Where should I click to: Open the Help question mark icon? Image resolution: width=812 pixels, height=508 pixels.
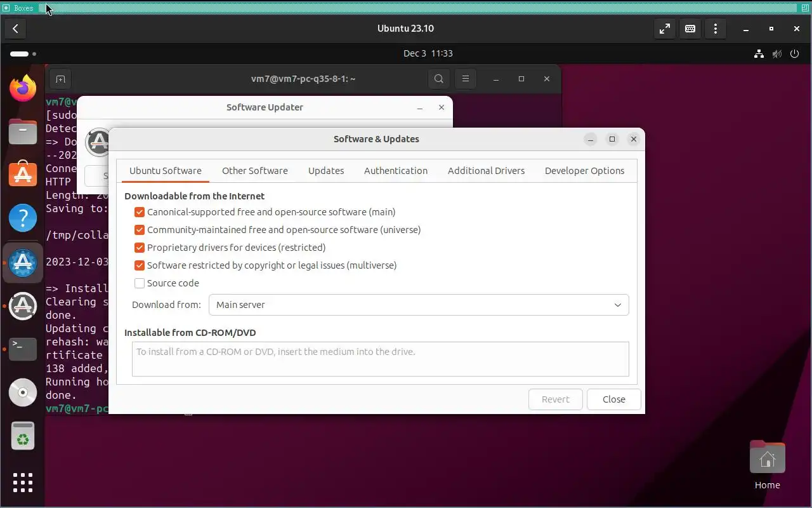(23, 218)
